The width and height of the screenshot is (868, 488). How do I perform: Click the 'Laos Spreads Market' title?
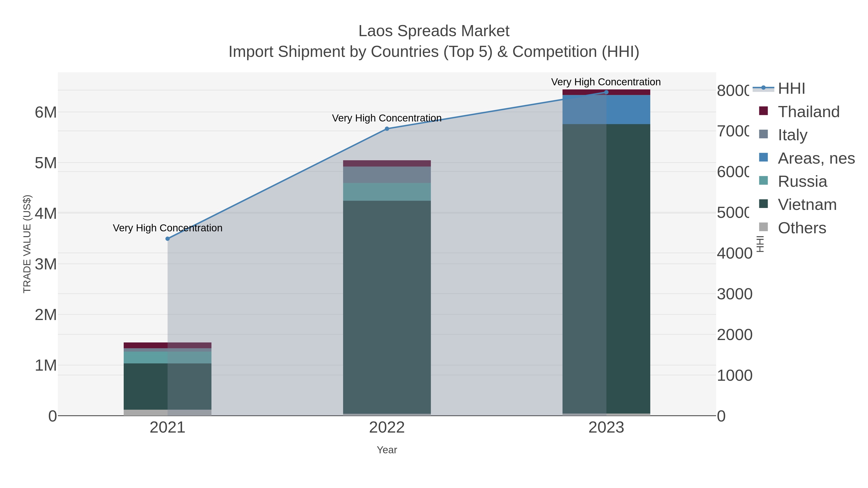click(434, 31)
